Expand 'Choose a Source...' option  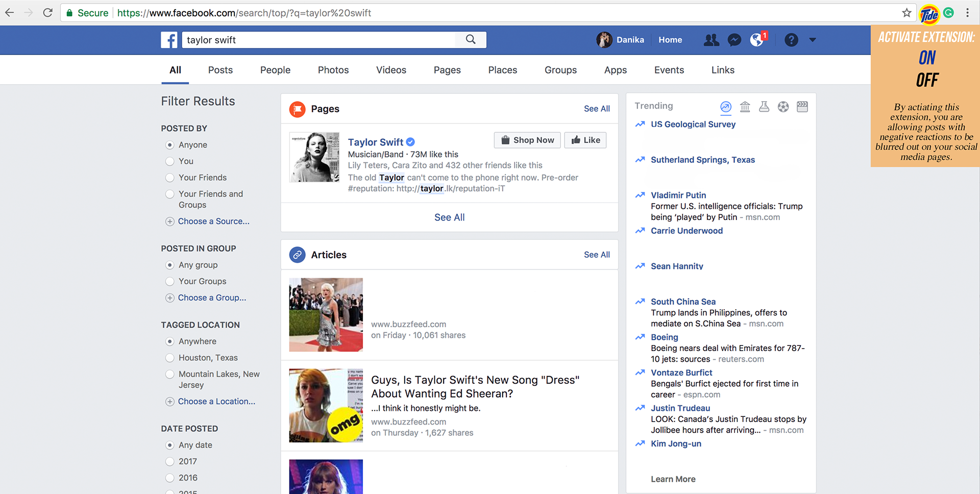[213, 221]
